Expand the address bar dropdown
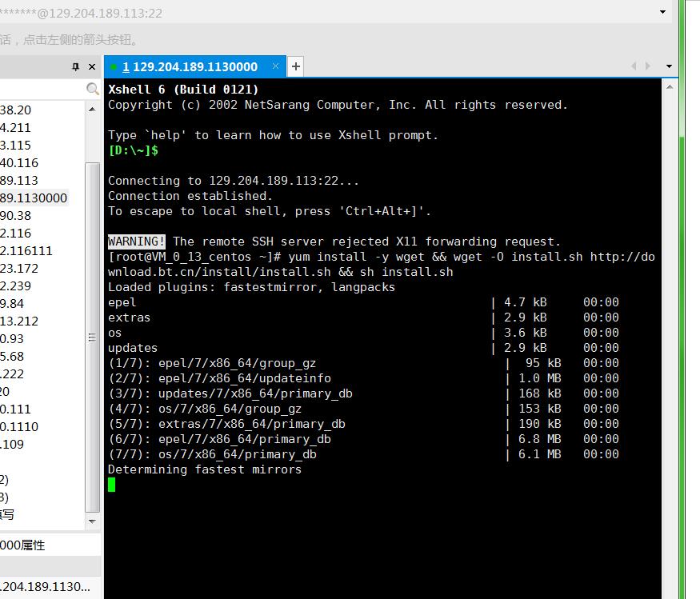Image resolution: width=700 pixels, height=599 pixels. 662,13
